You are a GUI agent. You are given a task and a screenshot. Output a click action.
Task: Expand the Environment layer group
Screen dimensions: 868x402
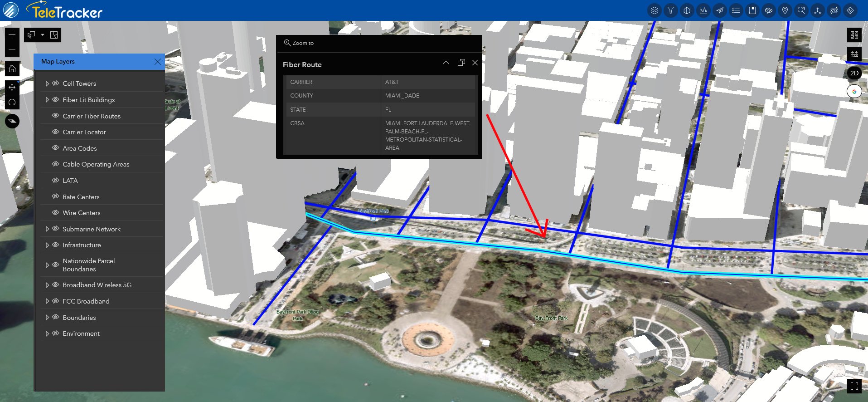click(x=47, y=333)
